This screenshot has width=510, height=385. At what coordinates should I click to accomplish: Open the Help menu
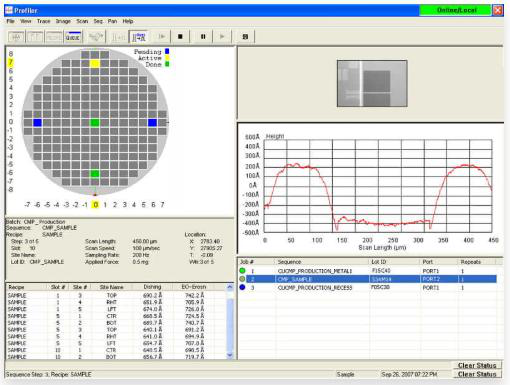128,21
